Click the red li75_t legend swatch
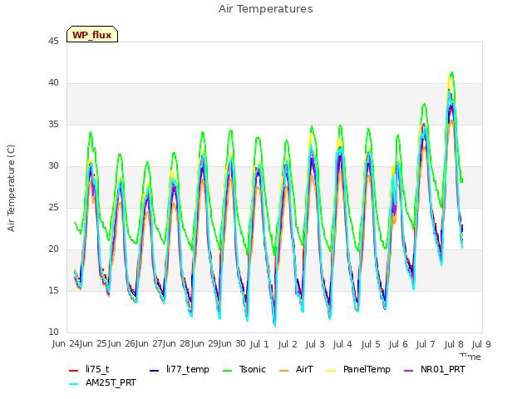The width and height of the screenshot is (532, 399). [x=74, y=371]
